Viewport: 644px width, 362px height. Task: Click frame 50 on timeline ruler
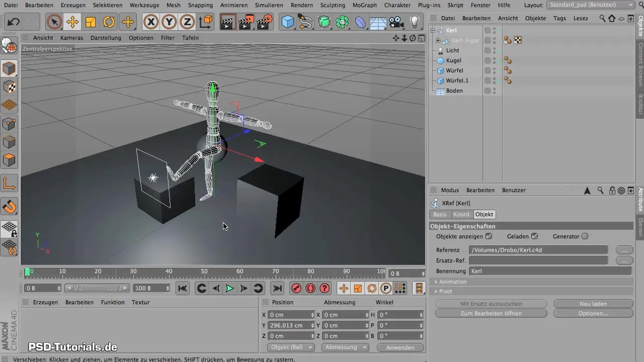tap(204, 273)
